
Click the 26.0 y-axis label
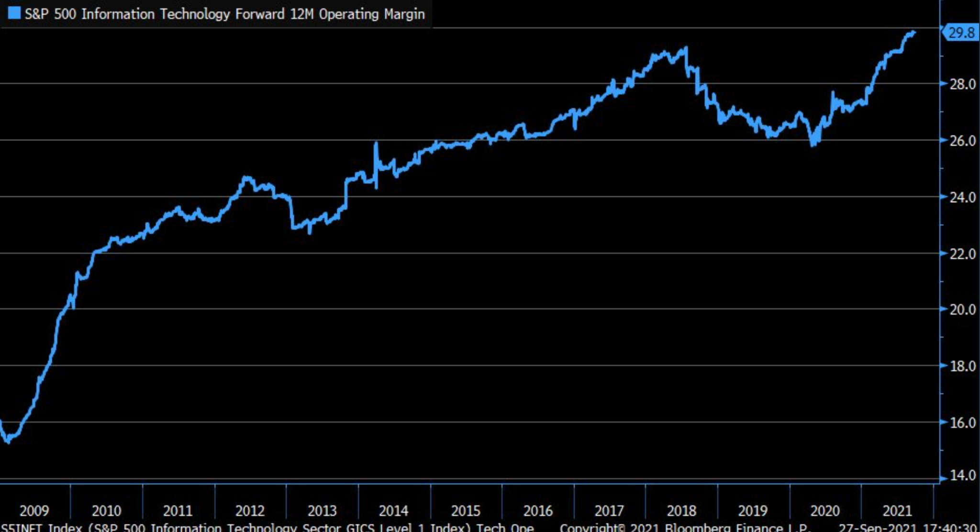[962, 141]
